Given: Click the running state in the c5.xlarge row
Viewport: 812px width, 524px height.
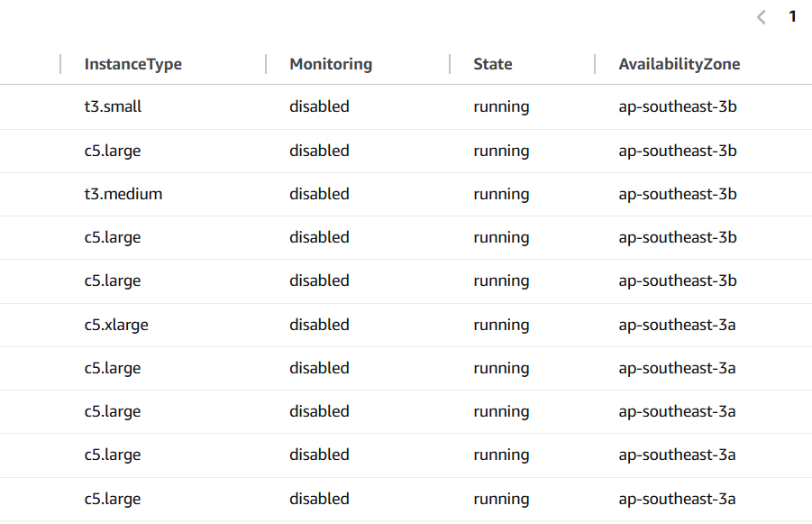Looking at the screenshot, I should (501, 325).
